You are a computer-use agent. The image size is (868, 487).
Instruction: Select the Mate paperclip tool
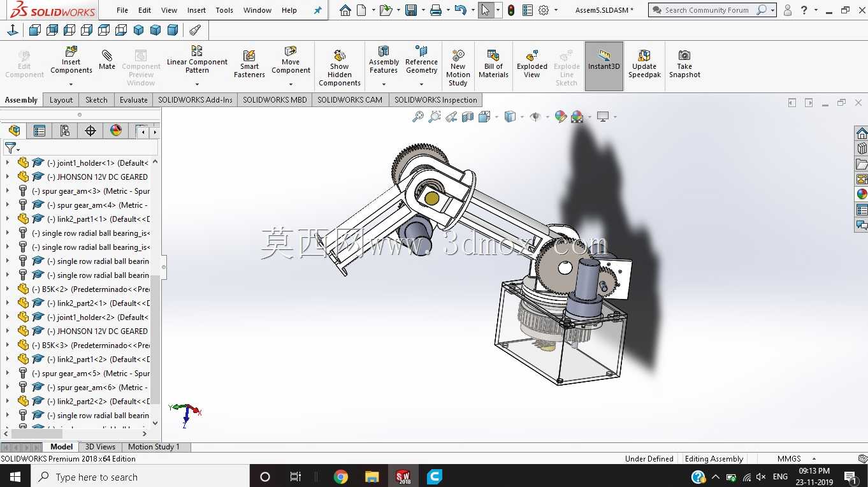tap(107, 61)
